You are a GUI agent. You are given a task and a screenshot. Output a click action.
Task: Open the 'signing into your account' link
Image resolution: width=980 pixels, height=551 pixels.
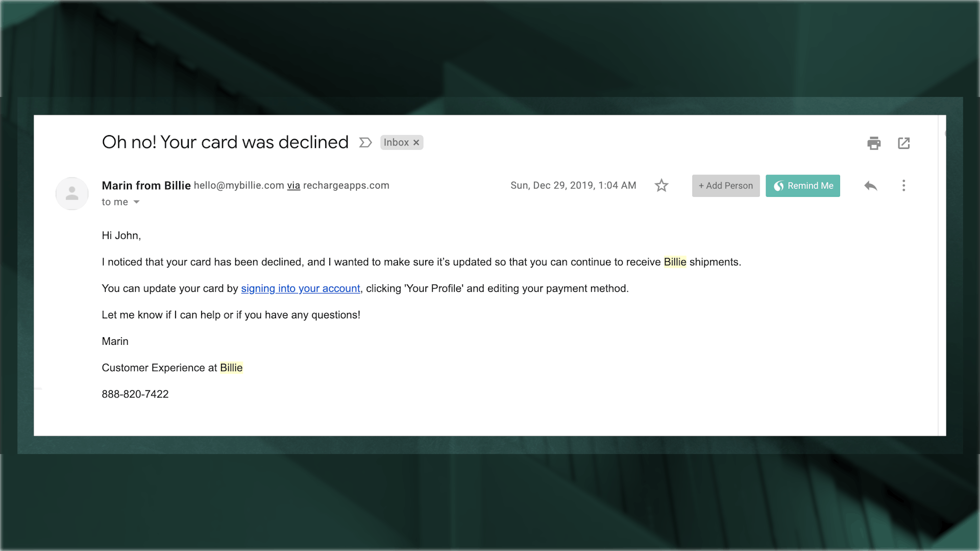(x=300, y=288)
